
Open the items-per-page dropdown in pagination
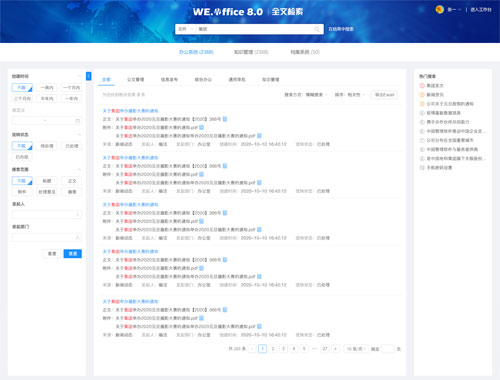356,349
